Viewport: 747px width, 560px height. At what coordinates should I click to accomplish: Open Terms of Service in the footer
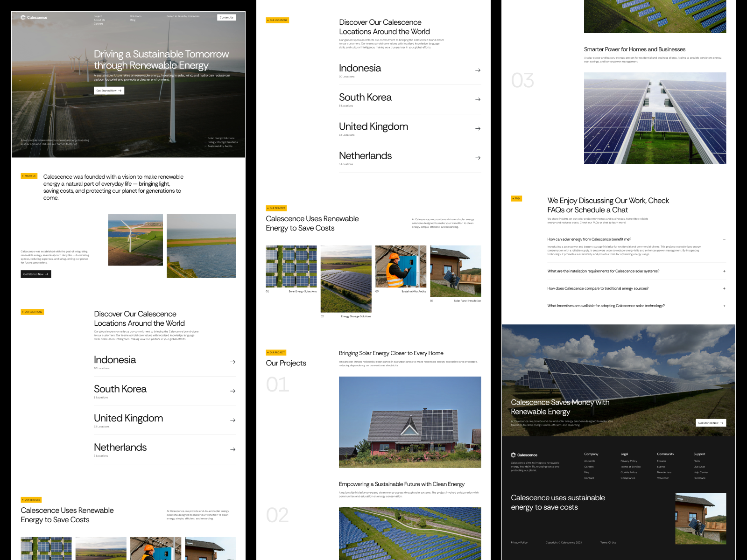[x=631, y=467]
